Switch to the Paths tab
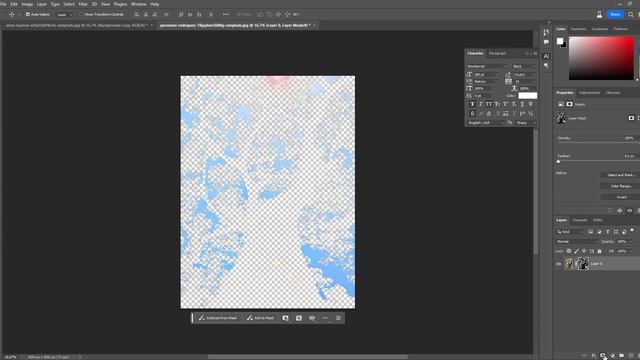Image resolution: width=640 pixels, height=360 pixels. pos(598,220)
